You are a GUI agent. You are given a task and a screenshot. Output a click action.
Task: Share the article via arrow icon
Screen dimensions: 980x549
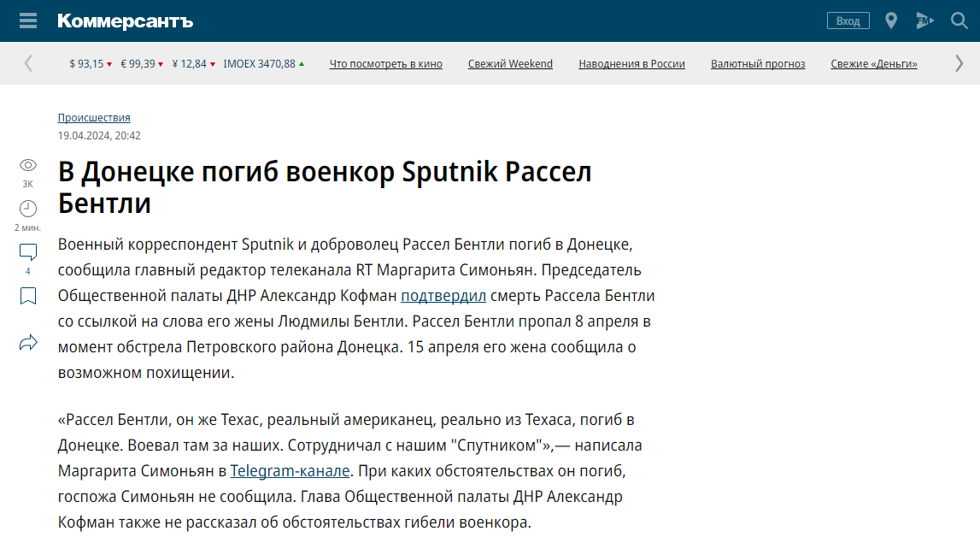click(x=28, y=343)
